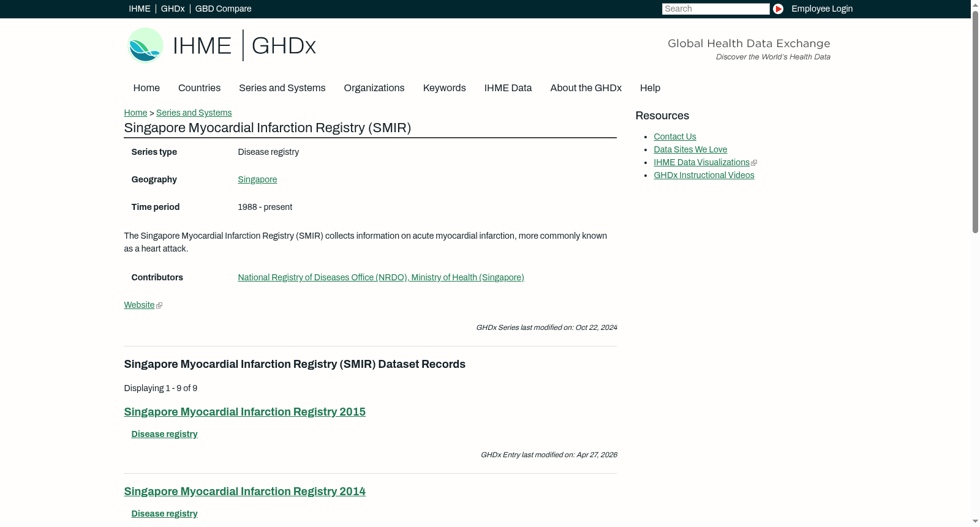
Task: Visit the Website link
Action: (x=139, y=305)
